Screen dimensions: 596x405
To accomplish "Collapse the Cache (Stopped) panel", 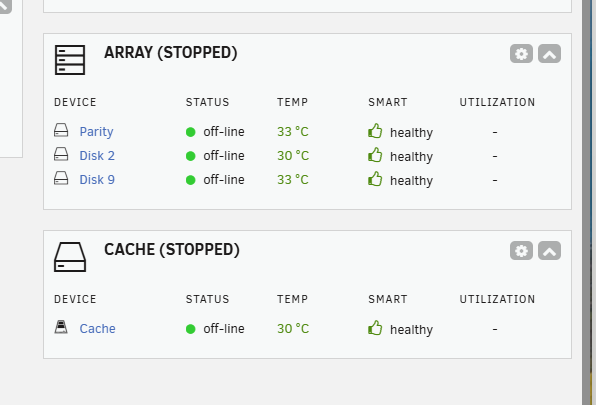I will pos(549,251).
